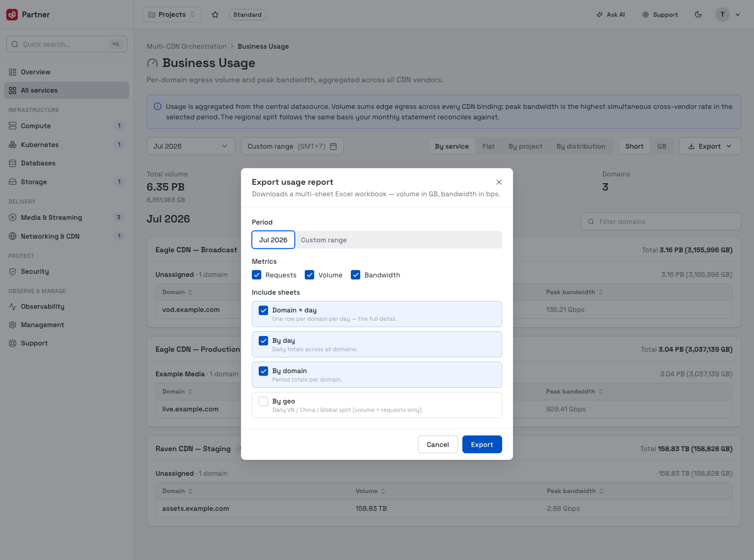Click the search magnifier in Filter domains

591,222
